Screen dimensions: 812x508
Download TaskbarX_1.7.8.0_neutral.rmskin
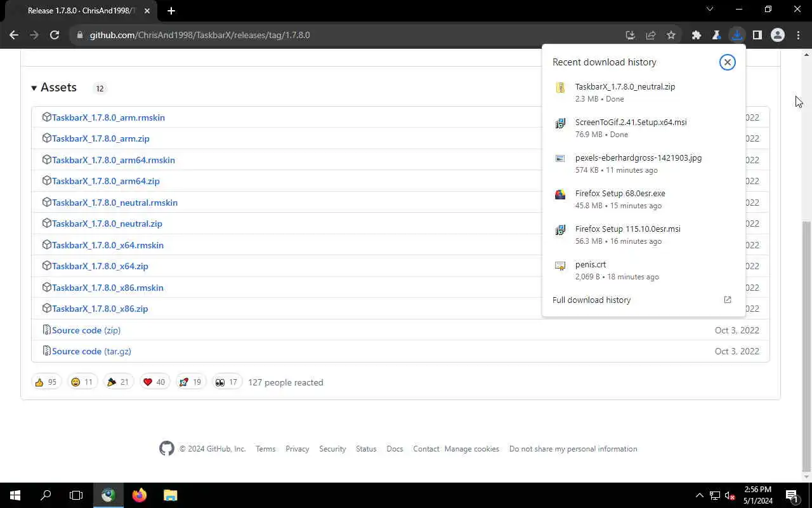(115, 203)
